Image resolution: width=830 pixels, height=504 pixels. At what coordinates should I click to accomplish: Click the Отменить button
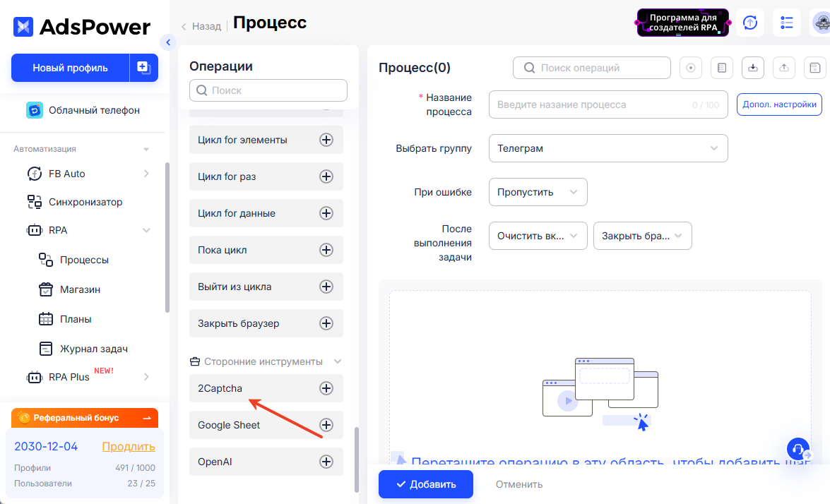click(518, 484)
